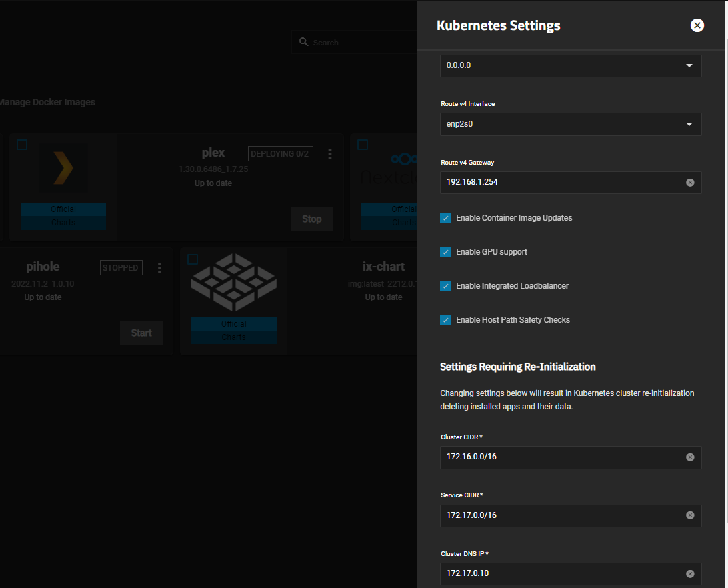Clear the Cluster CIDR value
The image size is (728, 588).
point(690,457)
